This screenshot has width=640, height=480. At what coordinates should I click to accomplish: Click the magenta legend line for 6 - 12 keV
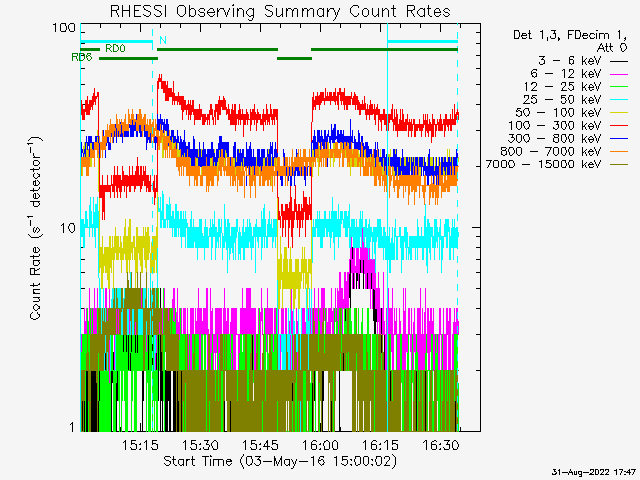619,74
